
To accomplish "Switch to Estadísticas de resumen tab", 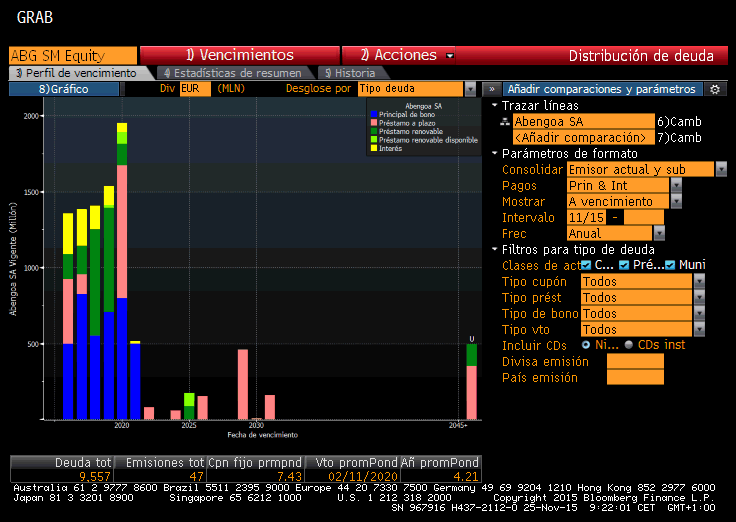I will click(x=231, y=73).
